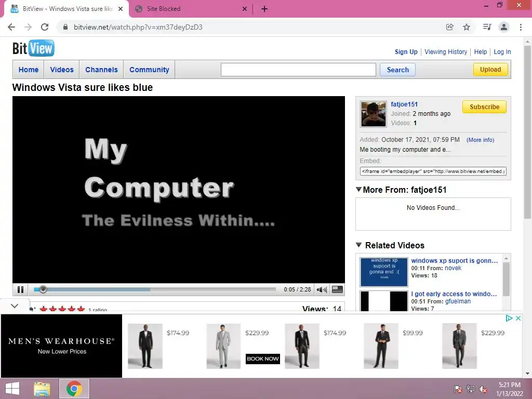532x399 pixels.
Task: Close the BitView tab
Action: click(121, 9)
